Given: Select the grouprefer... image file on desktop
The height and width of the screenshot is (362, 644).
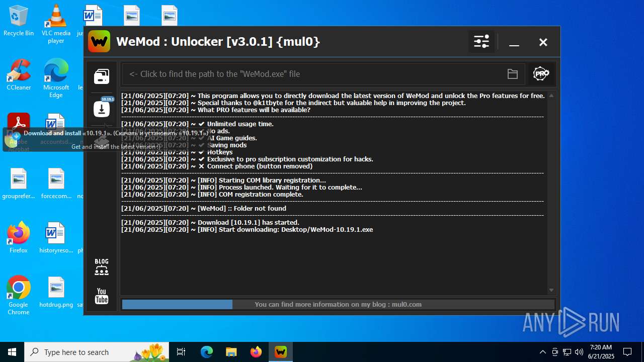Looking at the screenshot, I should click(x=19, y=184).
